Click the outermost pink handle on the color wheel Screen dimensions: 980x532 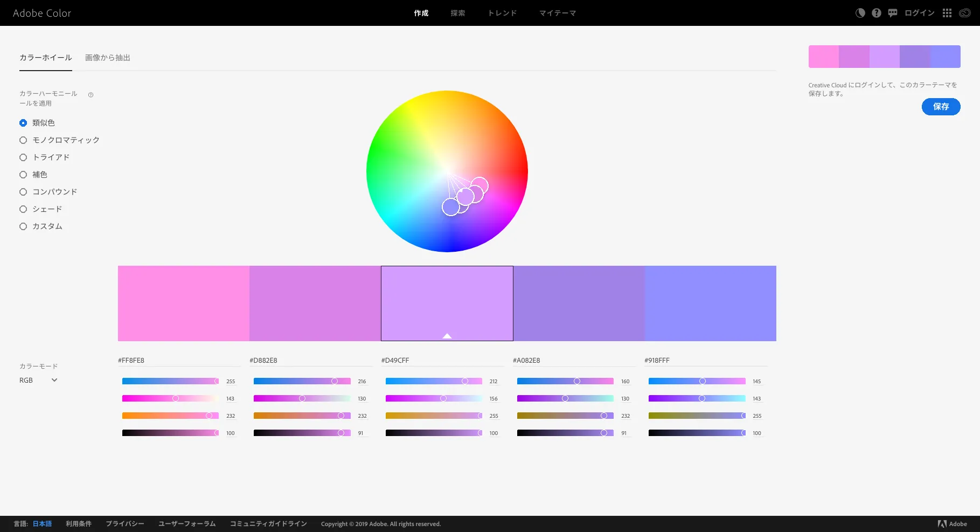(479, 186)
